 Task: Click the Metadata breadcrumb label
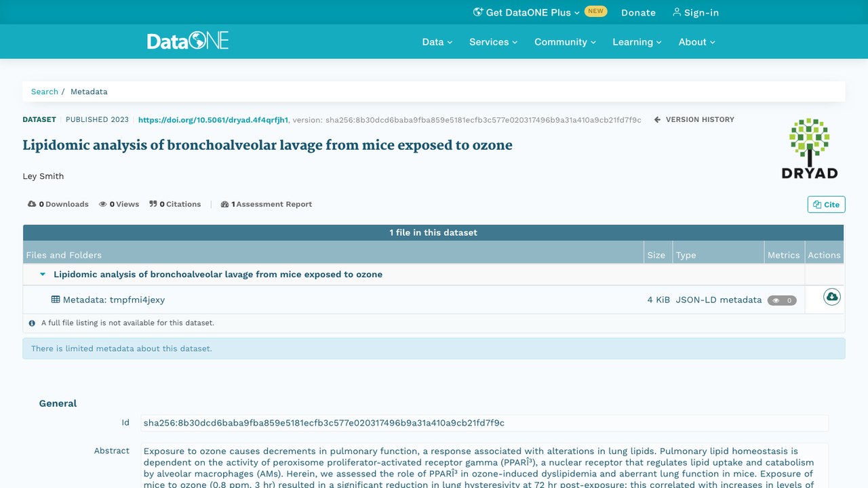point(89,91)
